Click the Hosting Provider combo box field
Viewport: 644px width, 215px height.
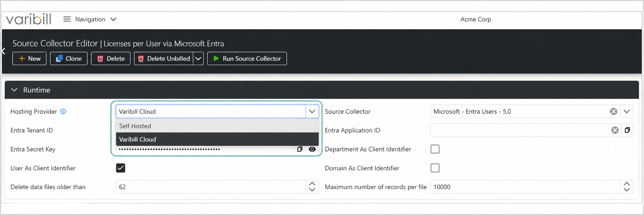tap(211, 112)
